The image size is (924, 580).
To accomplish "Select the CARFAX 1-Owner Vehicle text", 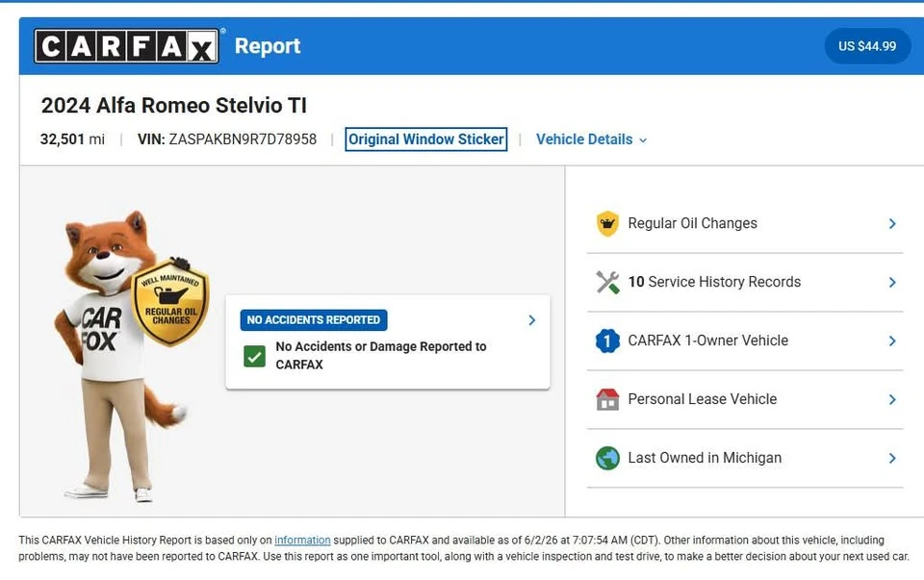I will [x=707, y=340].
